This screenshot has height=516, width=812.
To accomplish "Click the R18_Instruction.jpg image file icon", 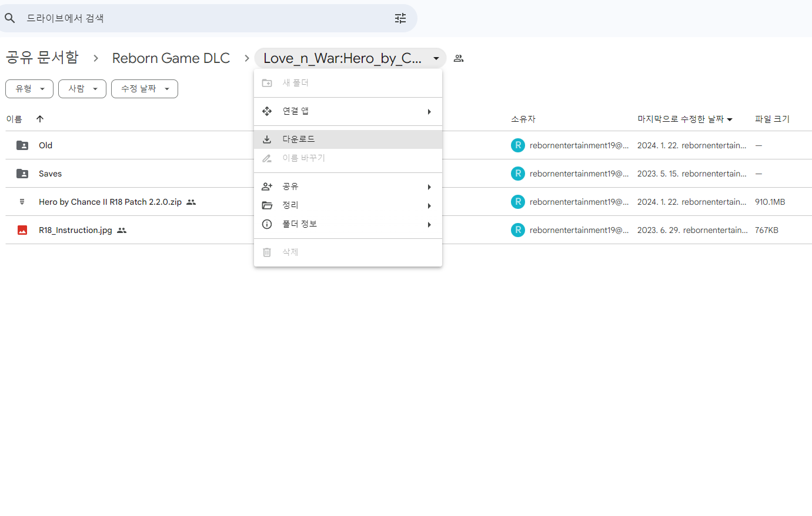I will 22,230.
